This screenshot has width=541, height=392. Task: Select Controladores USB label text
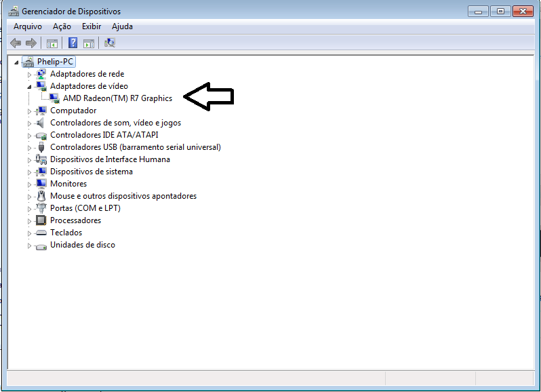(x=136, y=147)
